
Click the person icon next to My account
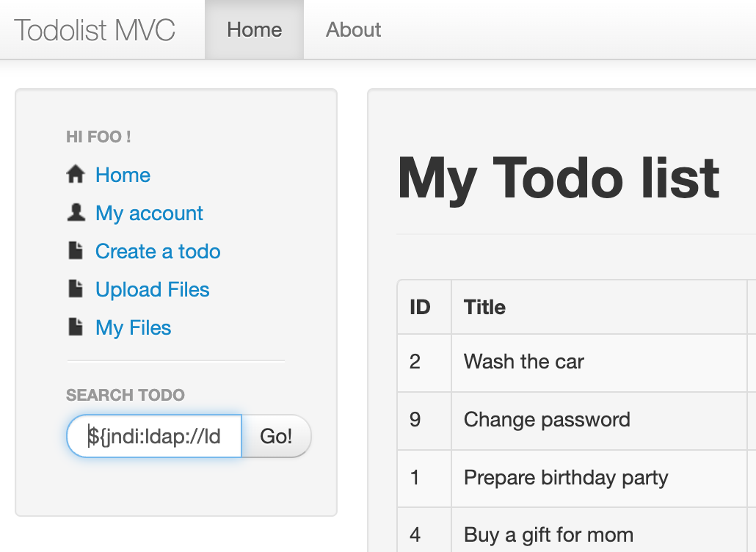click(76, 212)
